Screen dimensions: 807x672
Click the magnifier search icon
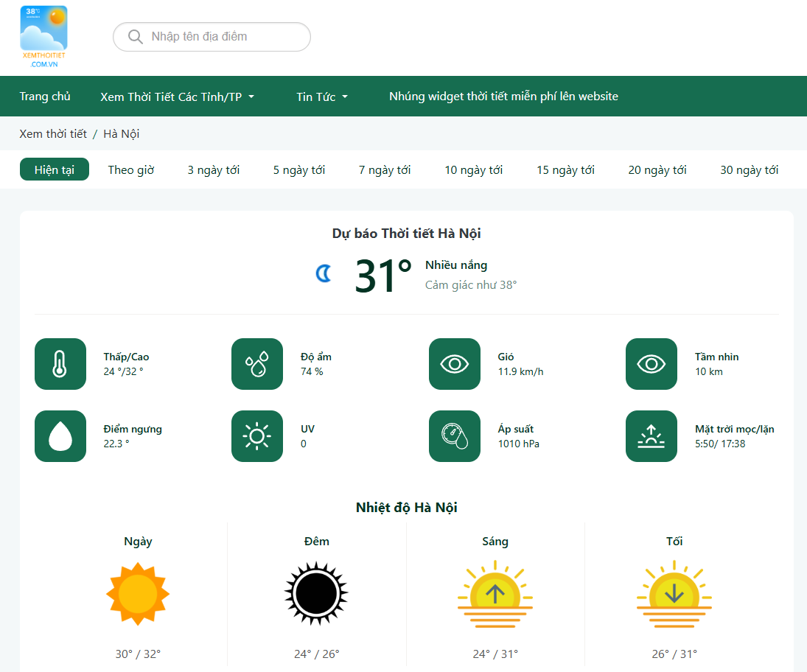point(135,37)
